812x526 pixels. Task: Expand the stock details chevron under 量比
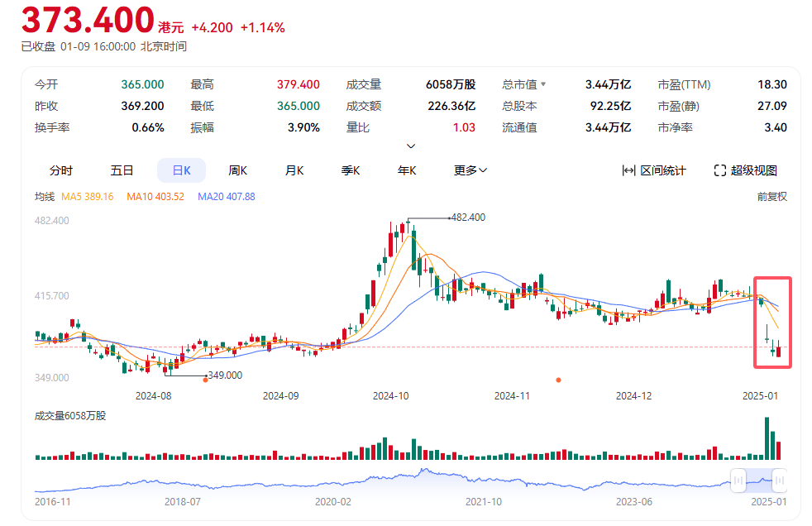coord(411,146)
